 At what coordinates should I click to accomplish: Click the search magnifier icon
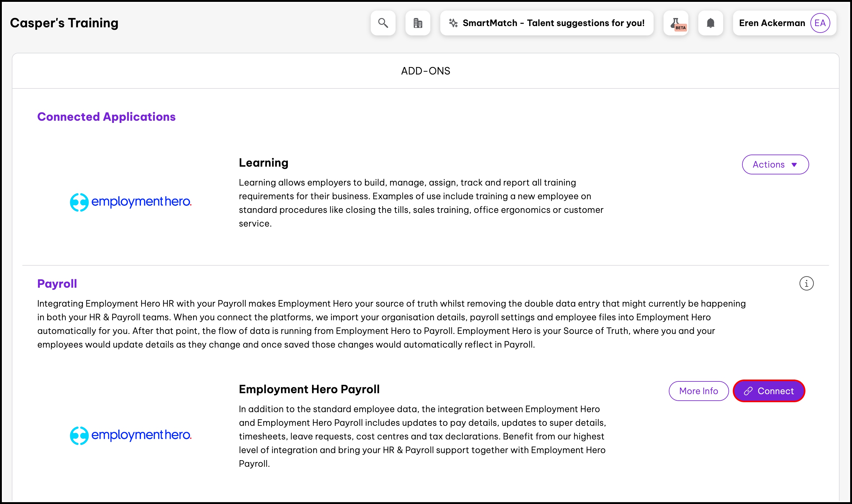[x=383, y=23]
